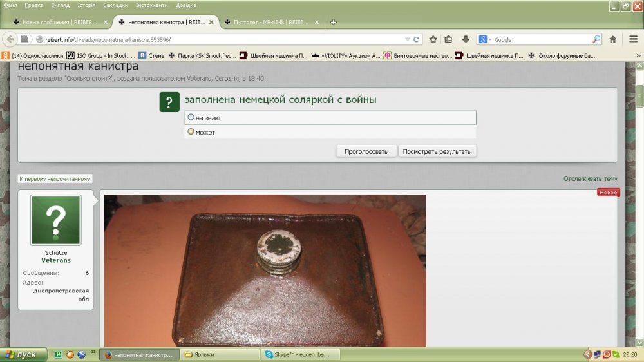Click the search magnifier icon in Google box
The image size is (644, 362).
[x=596, y=39]
